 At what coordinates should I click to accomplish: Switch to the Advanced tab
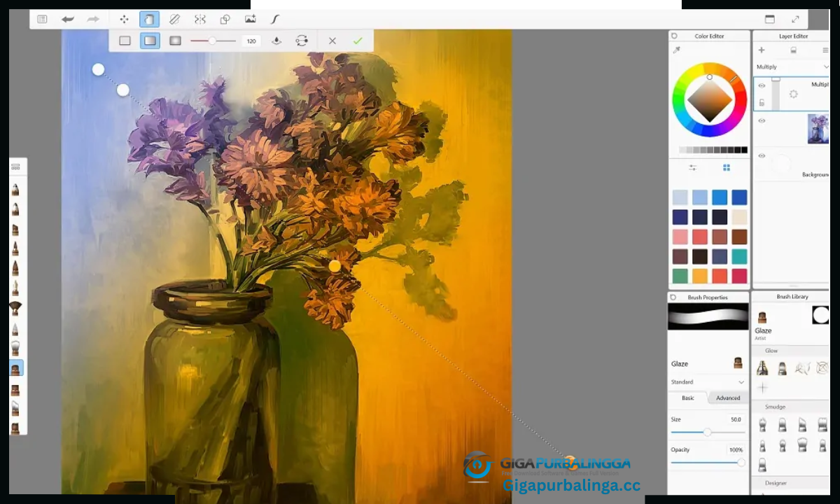click(728, 398)
